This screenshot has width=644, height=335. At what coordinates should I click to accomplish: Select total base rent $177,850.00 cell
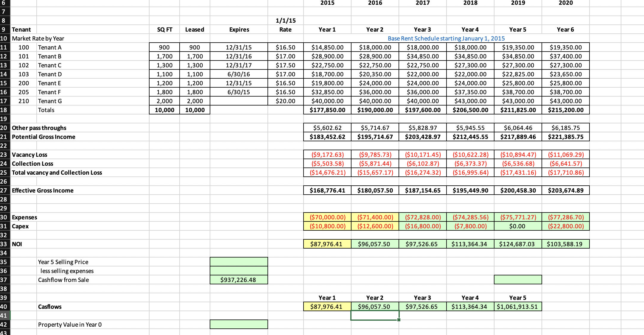[327, 110]
